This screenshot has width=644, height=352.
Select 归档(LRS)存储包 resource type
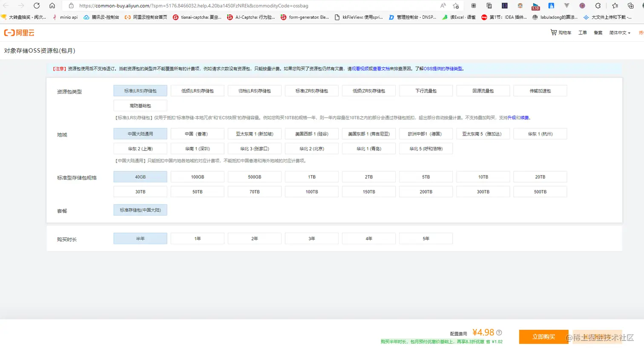click(254, 91)
